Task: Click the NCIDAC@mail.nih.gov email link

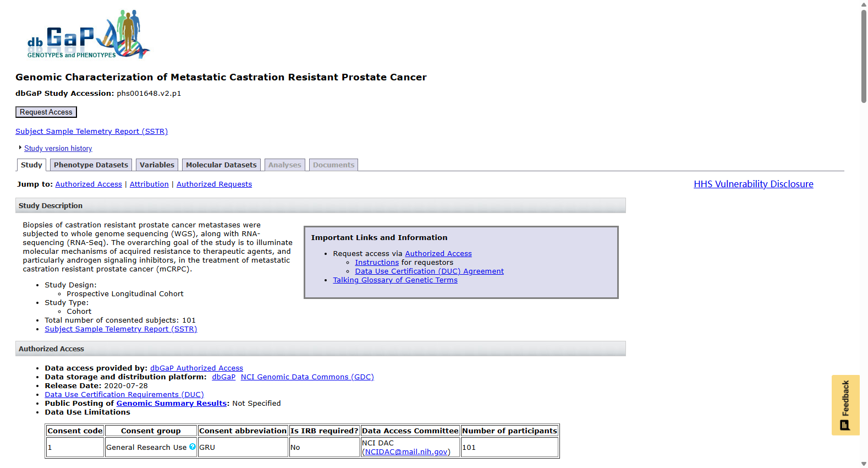Action: [x=406, y=451]
